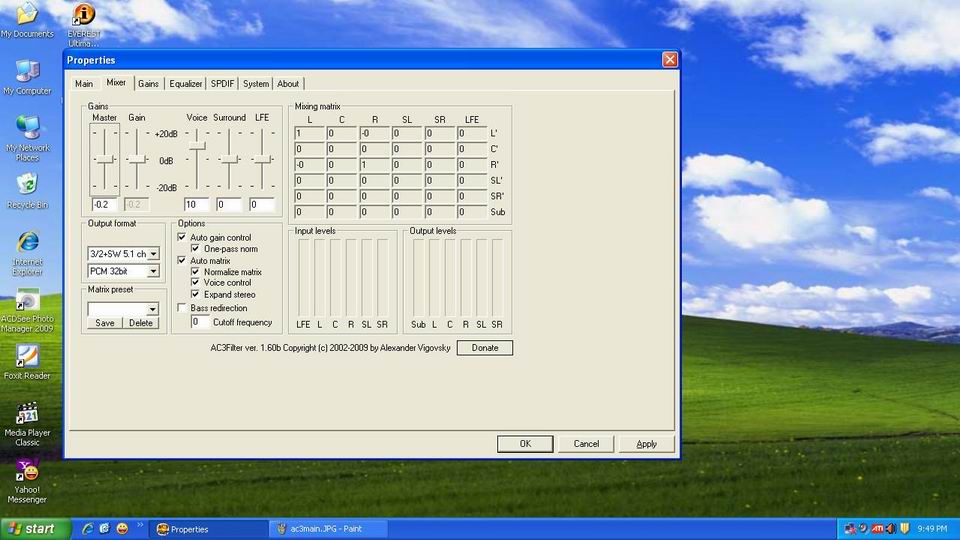Image resolution: width=960 pixels, height=540 pixels.
Task: Click the 9:49 PM system clock
Action: pyautogui.click(x=932, y=528)
